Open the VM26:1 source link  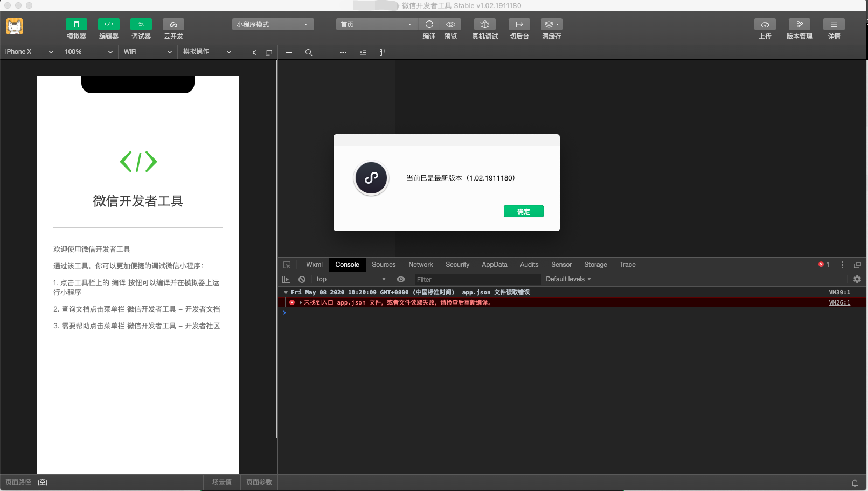tap(839, 302)
